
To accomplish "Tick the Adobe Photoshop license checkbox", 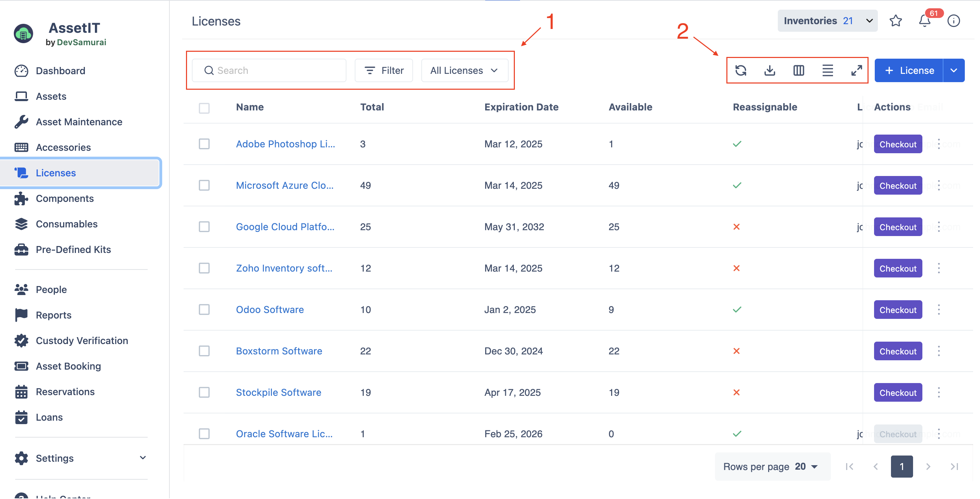I will point(204,144).
